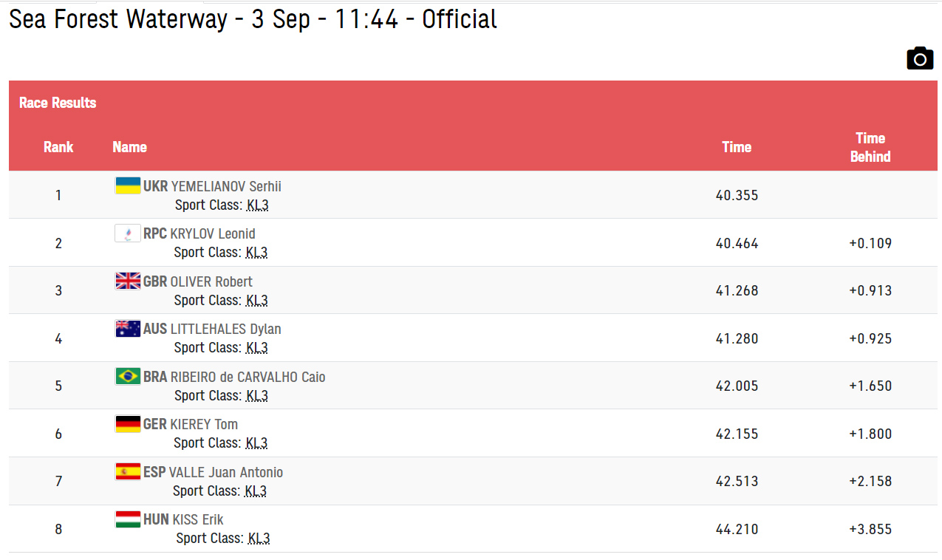This screenshot has width=942, height=560.
Task: Click the Spain flag icon
Action: 128,471
